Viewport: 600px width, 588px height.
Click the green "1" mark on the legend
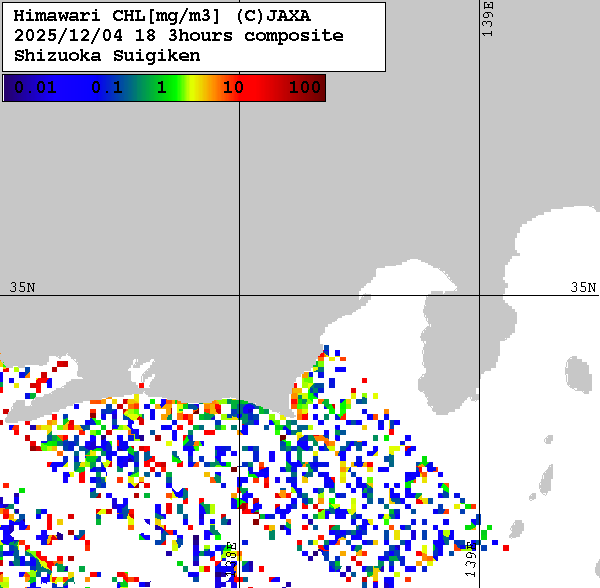click(x=161, y=88)
